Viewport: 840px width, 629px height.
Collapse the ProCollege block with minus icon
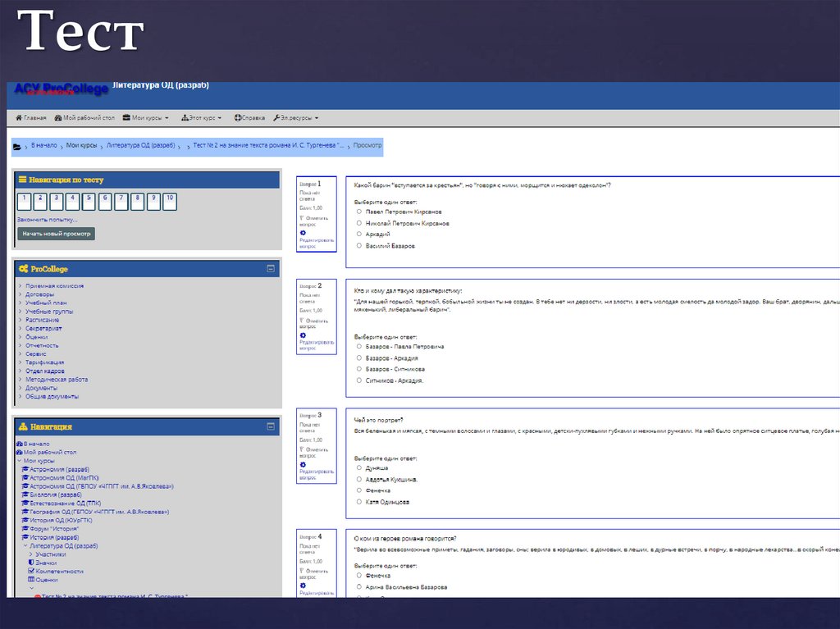271,268
